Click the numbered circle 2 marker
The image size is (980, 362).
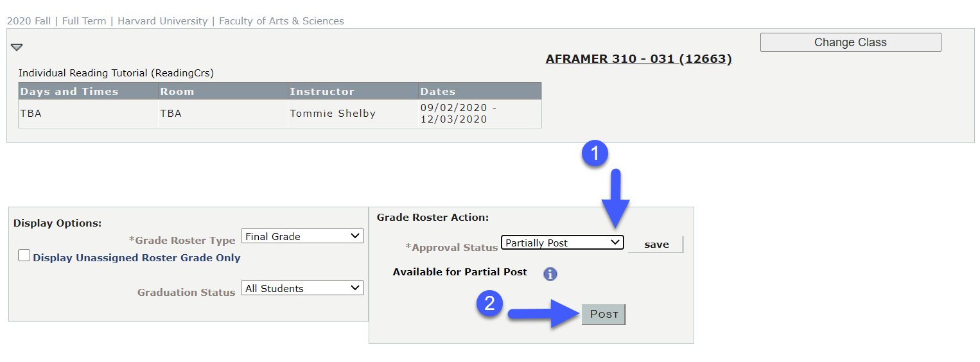pos(489,304)
